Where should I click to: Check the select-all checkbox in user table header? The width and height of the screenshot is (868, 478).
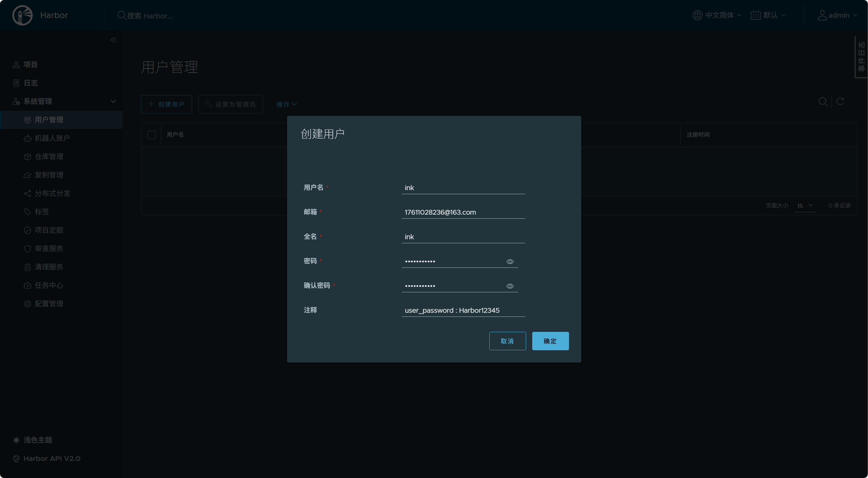152,135
